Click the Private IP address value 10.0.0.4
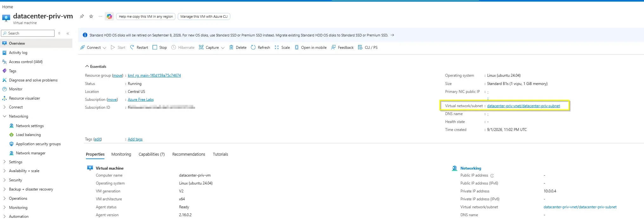Screen dimensions: 644x220 (x=550, y=191)
